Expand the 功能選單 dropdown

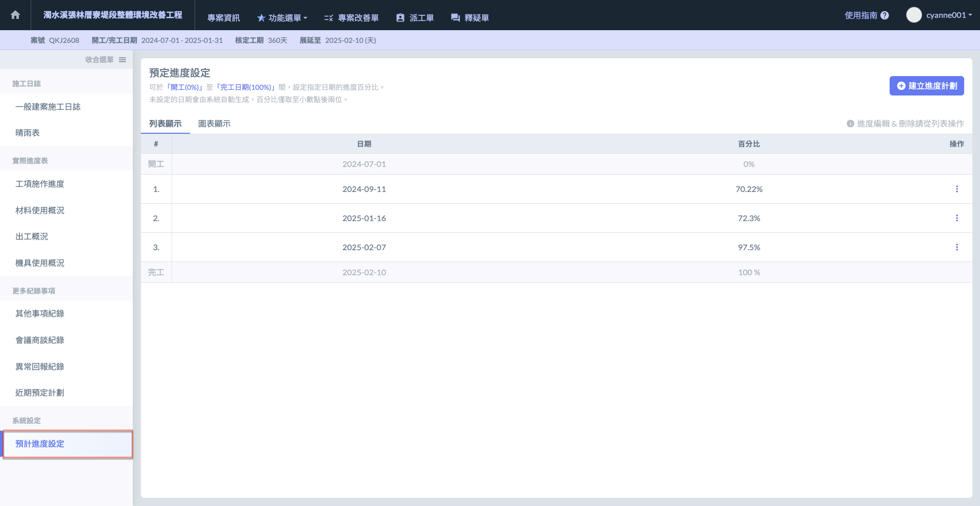282,18
